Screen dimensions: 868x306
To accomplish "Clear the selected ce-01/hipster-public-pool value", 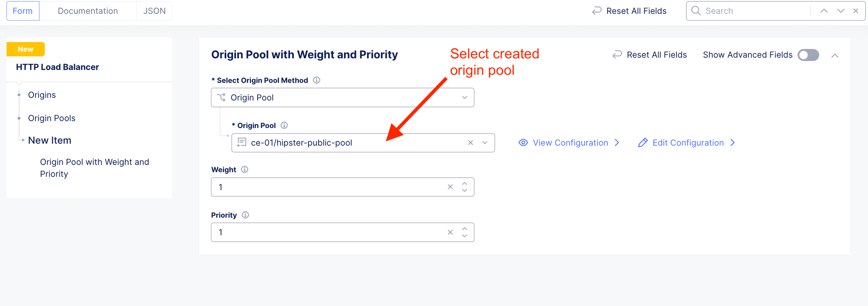I will [x=471, y=143].
